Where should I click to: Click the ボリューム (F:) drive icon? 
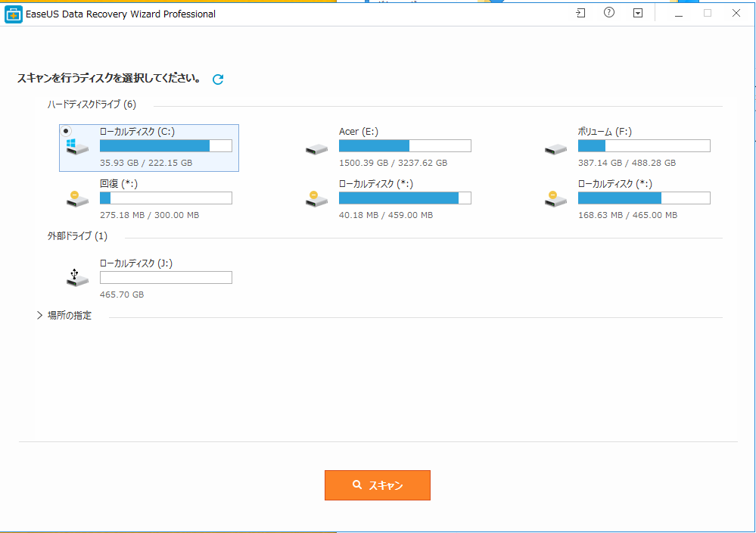click(x=555, y=149)
